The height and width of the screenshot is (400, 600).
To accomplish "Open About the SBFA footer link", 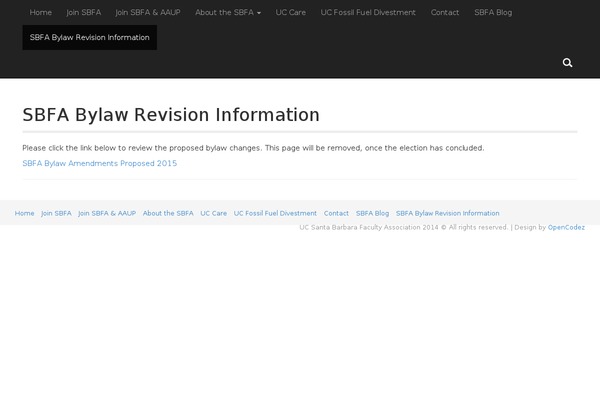I will [x=168, y=213].
